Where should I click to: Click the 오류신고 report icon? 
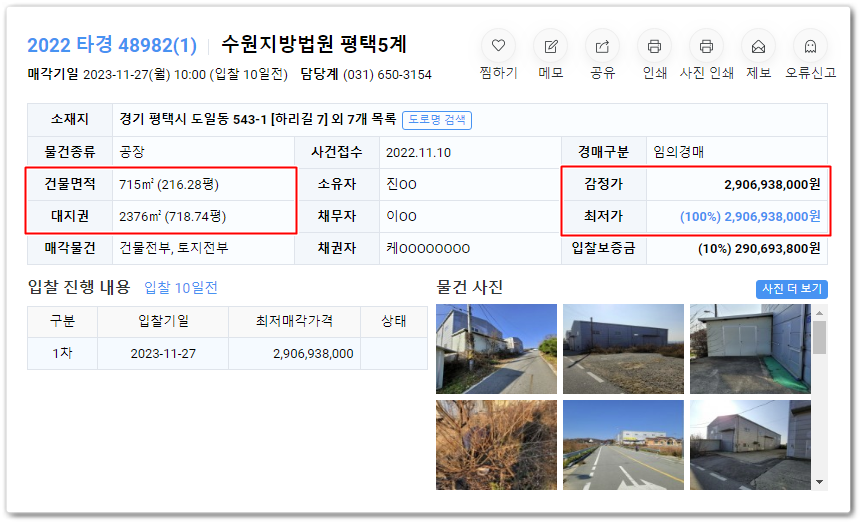(810, 46)
